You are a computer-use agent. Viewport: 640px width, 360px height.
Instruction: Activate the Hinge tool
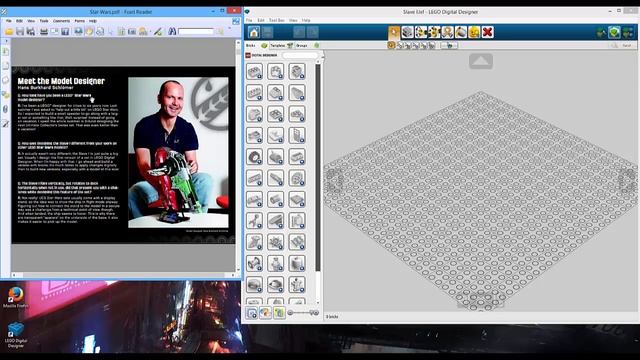point(421,32)
